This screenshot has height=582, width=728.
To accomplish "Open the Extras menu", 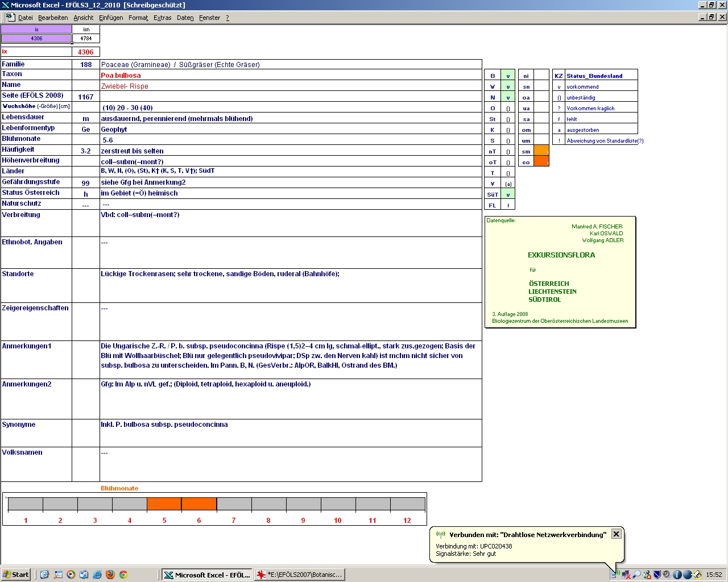I will [162, 18].
